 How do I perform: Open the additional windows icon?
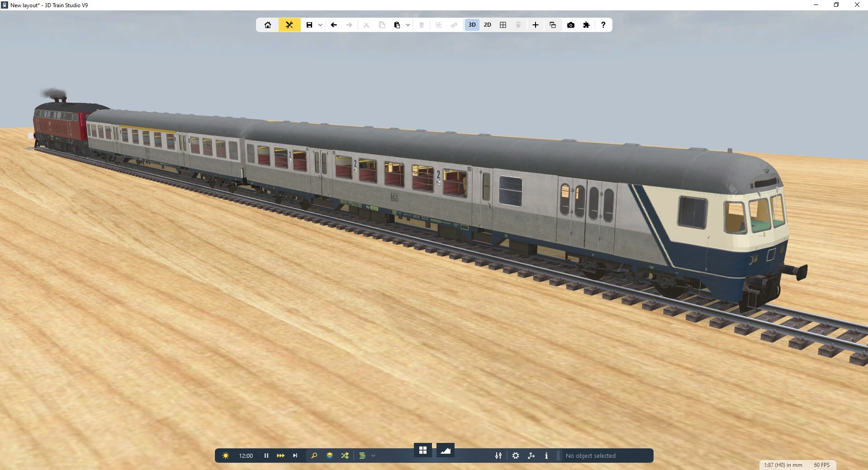tap(553, 25)
